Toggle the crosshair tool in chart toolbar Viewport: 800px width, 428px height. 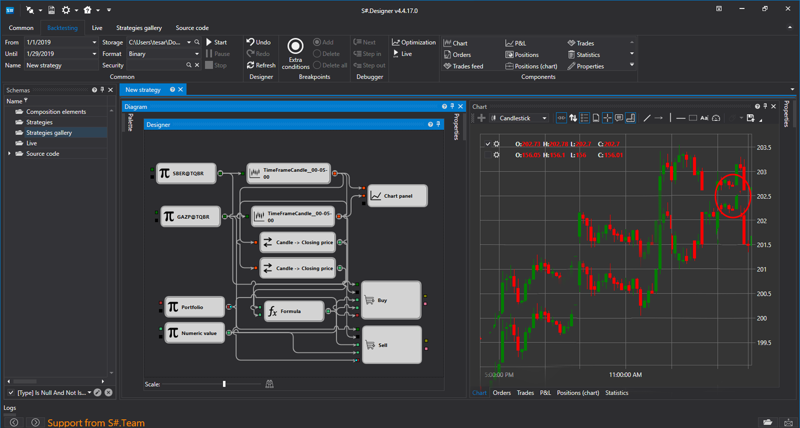(607, 118)
